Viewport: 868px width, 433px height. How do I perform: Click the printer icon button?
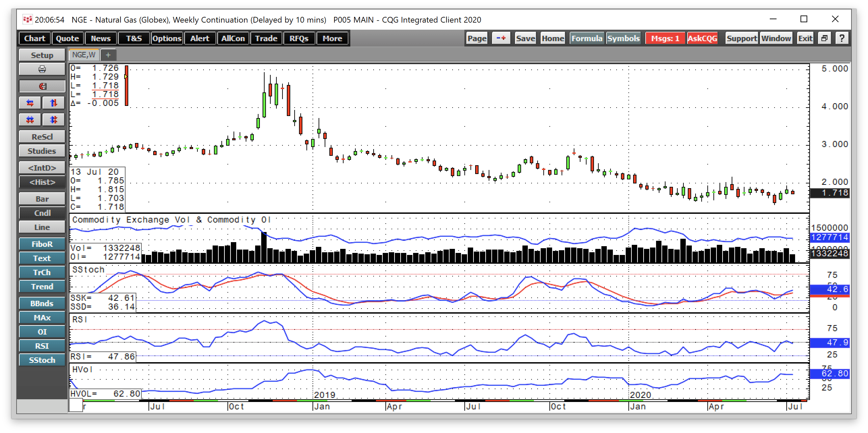[x=42, y=69]
